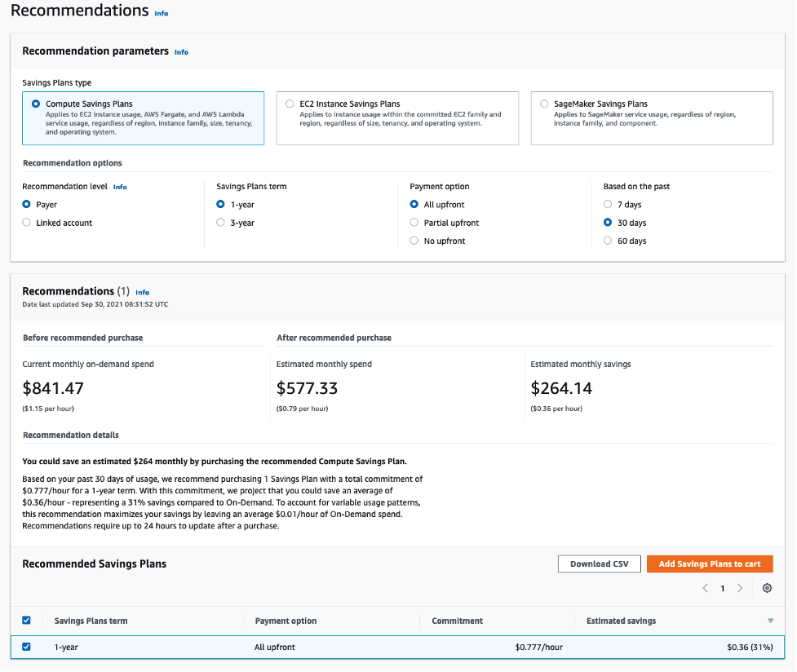Sort by Estimated savings arrow
Viewport: 797px width, 672px height.
[x=770, y=621]
